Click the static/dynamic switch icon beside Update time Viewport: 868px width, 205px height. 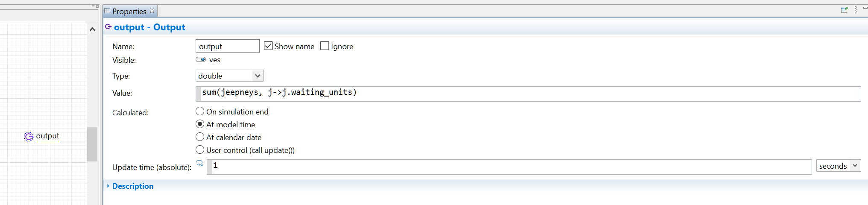pyautogui.click(x=199, y=163)
